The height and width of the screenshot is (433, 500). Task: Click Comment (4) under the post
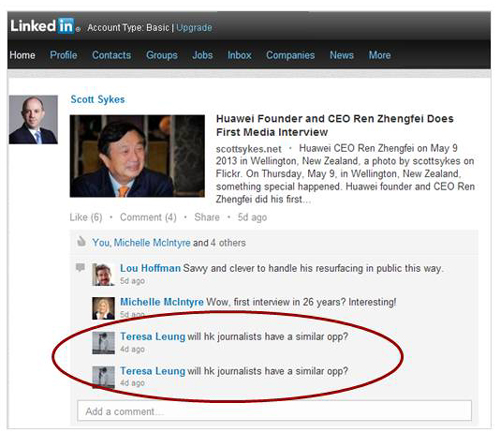click(148, 217)
